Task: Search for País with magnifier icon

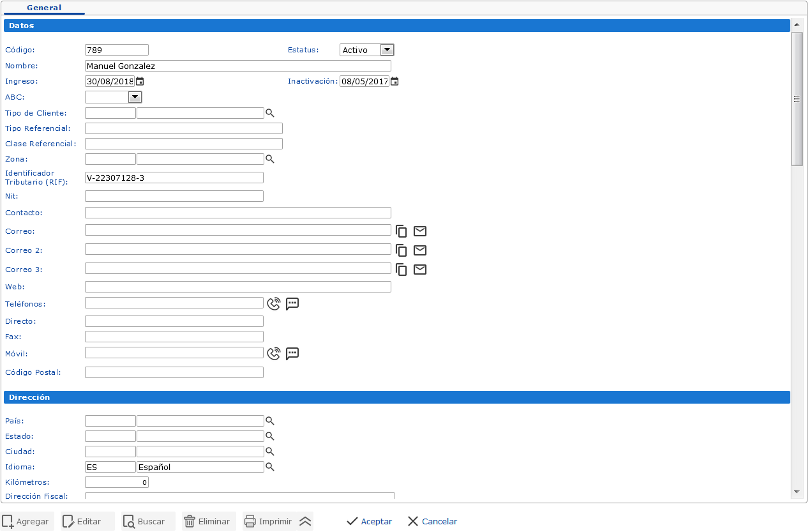Action: (270, 421)
